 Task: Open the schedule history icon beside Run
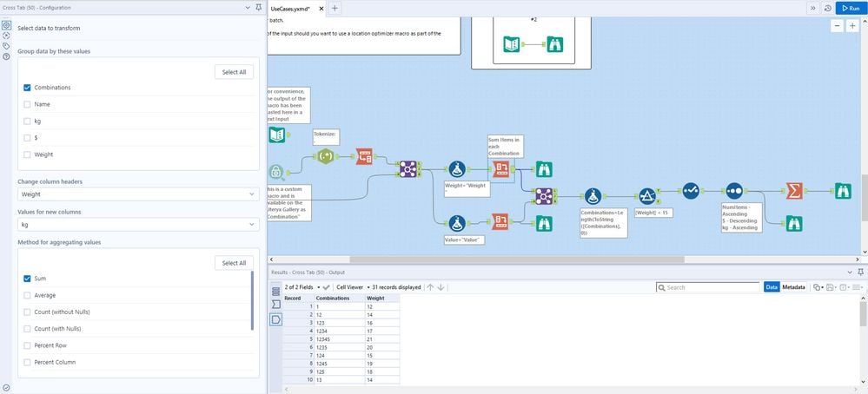tap(827, 9)
